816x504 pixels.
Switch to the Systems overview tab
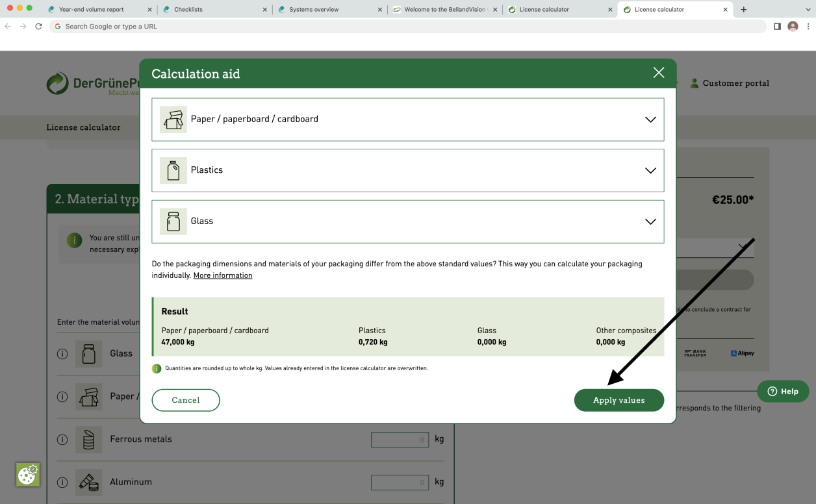point(314,10)
